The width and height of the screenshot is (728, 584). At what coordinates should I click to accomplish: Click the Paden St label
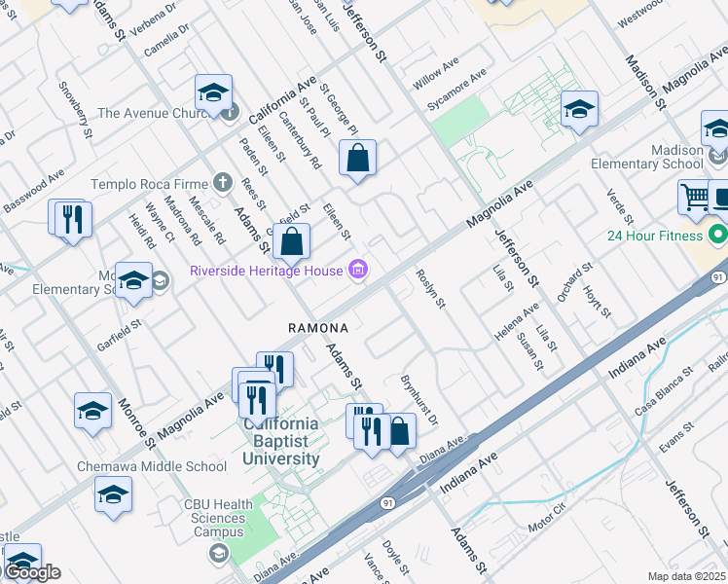[253, 157]
